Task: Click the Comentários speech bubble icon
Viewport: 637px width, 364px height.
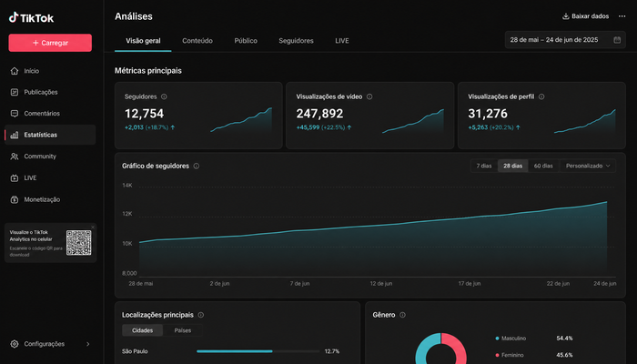Action: click(x=15, y=114)
